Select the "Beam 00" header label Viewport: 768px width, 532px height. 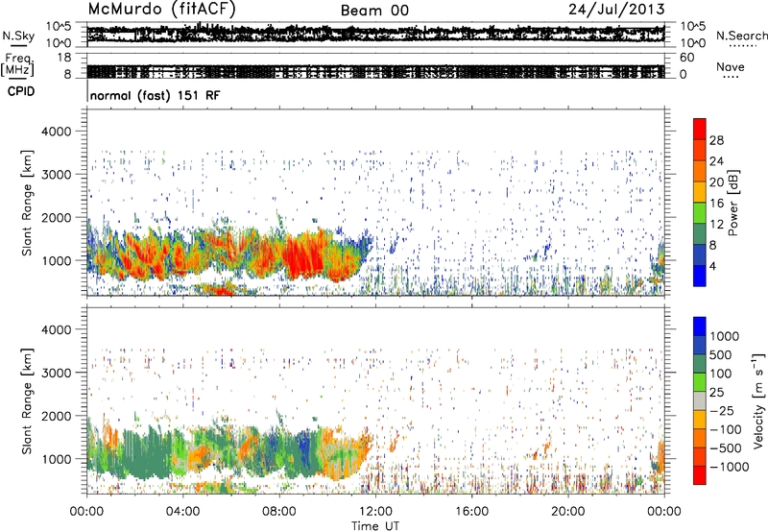(x=374, y=11)
